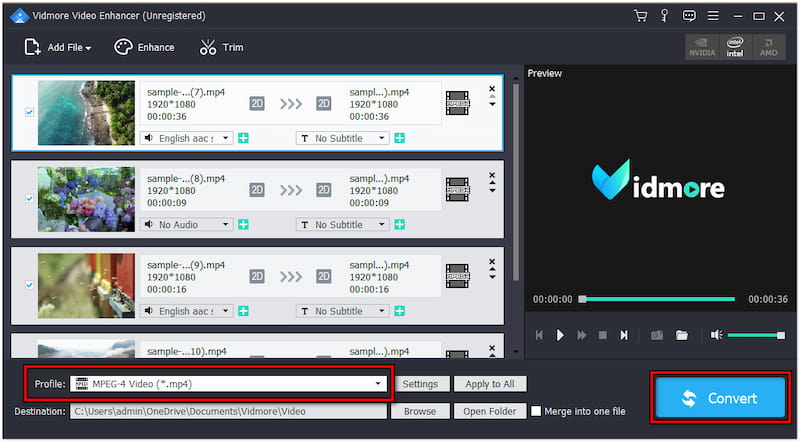Expand the Profile format dropdown
This screenshot has height=442, width=800.
(x=378, y=384)
